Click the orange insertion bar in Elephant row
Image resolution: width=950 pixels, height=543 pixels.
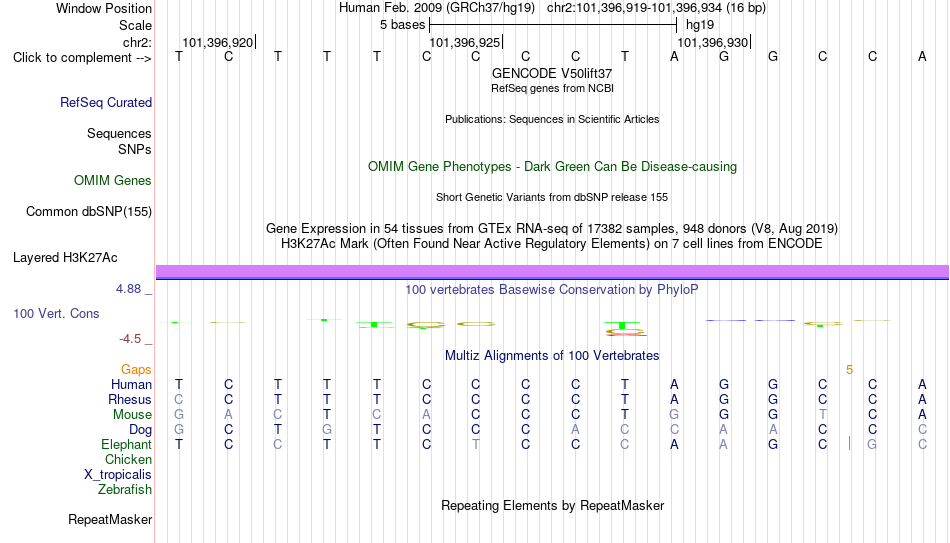pyautogui.click(x=849, y=444)
